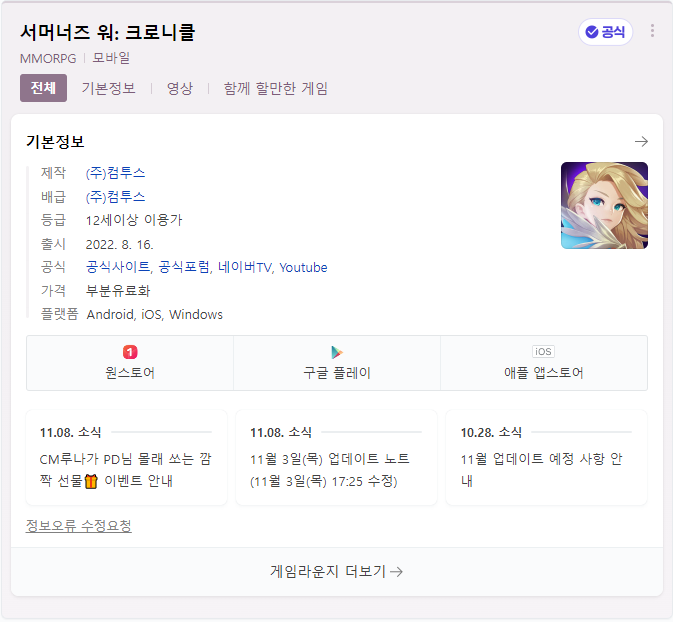Open 11월 3일 업데이트 노트 news card
This screenshot has height=622, width=673.
[336, 458]
